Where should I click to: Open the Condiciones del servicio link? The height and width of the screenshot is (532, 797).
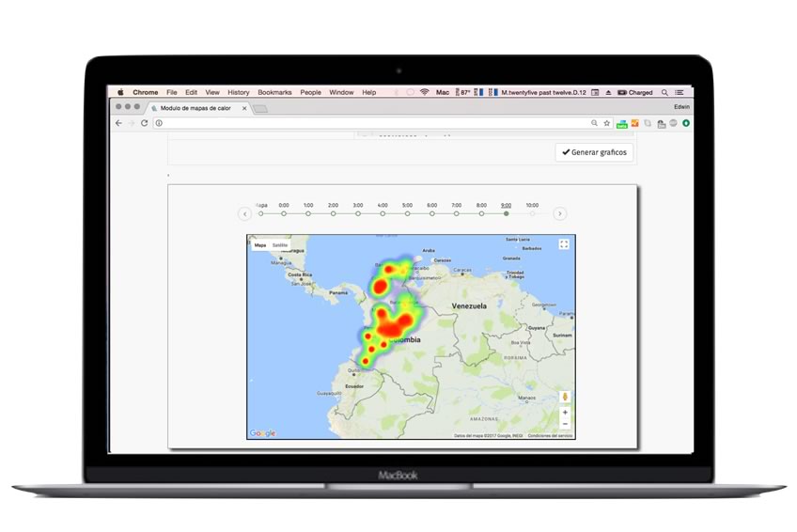(x=551, y=436)
